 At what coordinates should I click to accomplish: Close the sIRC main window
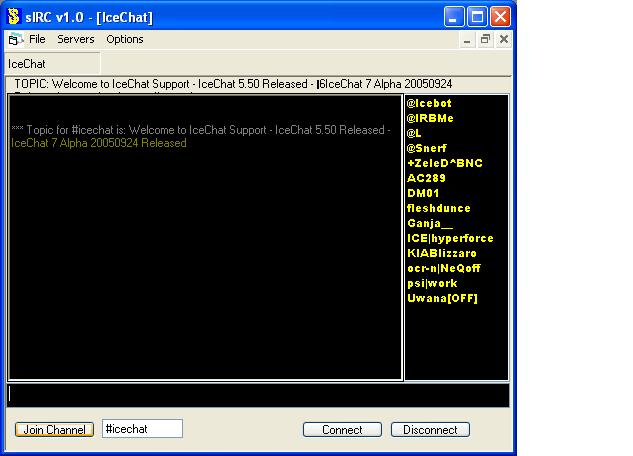(x=501, y=17)
